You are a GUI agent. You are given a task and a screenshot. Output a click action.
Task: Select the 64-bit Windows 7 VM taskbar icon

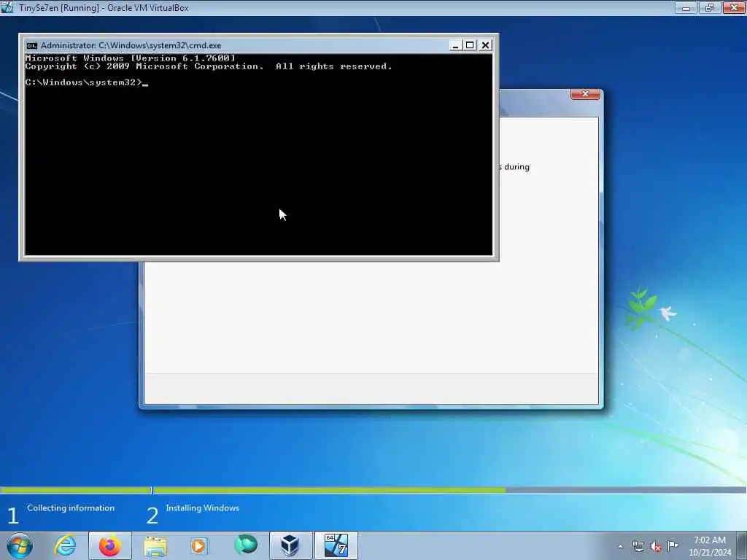tap(336, 545)
